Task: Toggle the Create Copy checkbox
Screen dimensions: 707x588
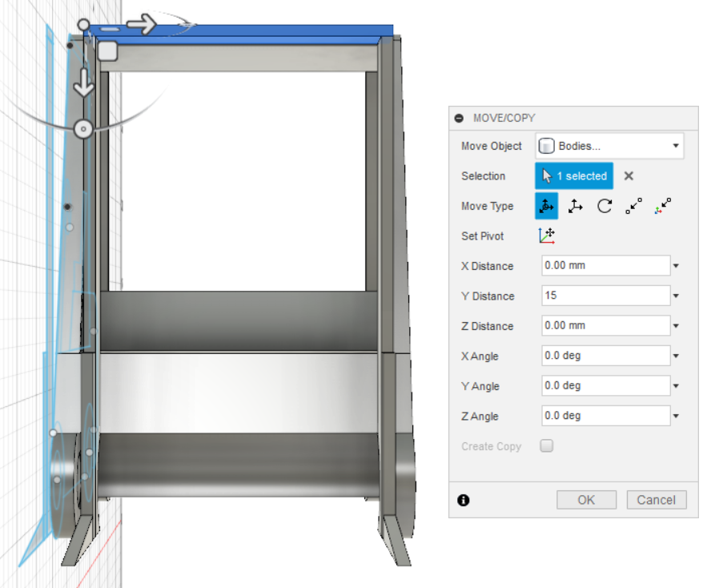Action: pos(547,446)
